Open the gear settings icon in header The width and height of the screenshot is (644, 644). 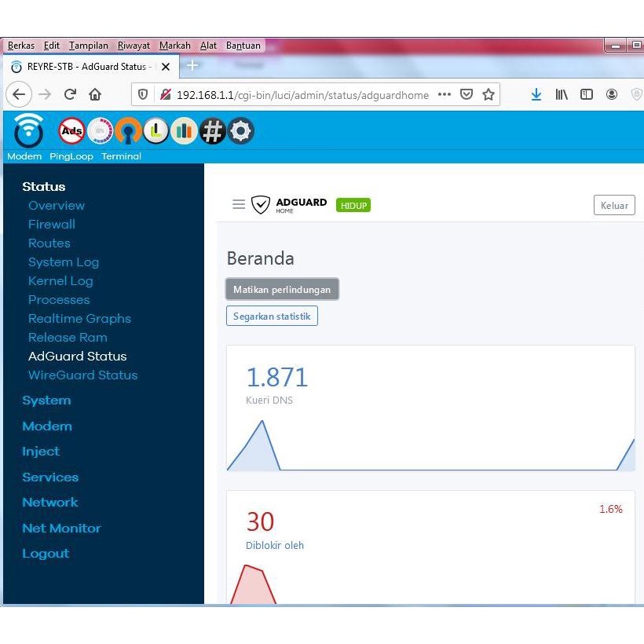click(x=240, y=131)
